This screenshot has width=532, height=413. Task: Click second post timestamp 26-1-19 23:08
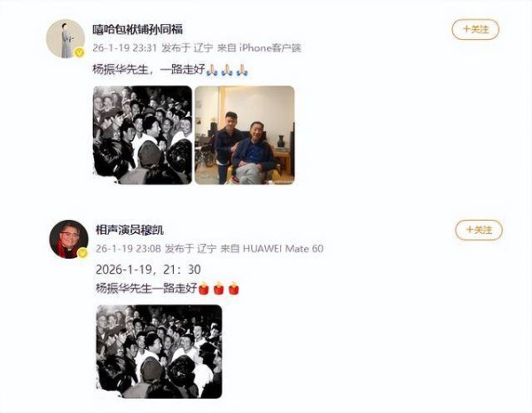(128, 248)
